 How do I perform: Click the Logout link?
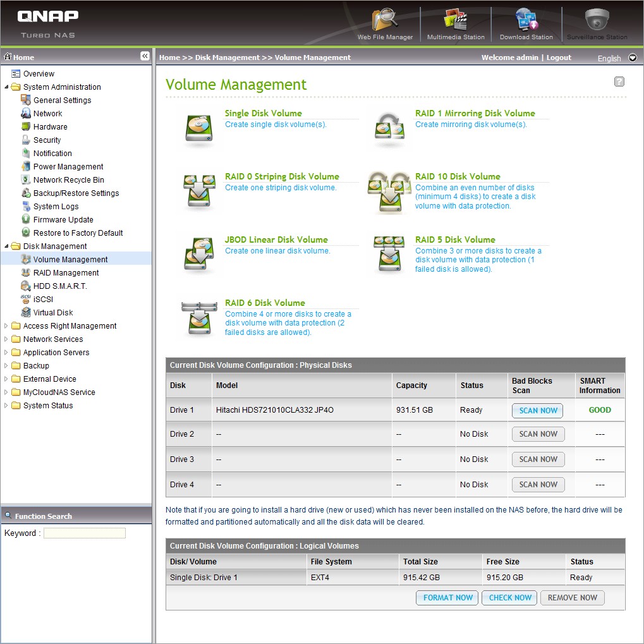pos(559,58)
